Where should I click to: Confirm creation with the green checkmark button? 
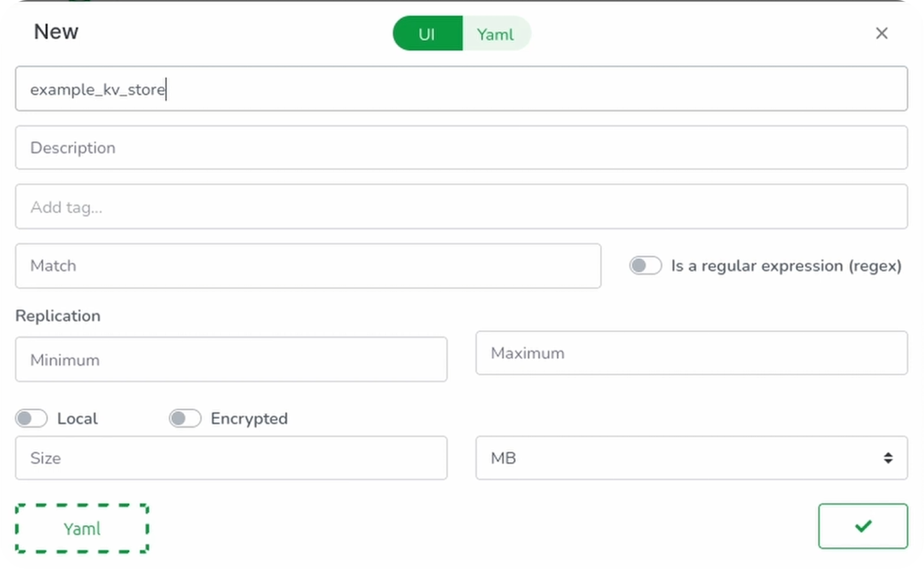[863, 527]
